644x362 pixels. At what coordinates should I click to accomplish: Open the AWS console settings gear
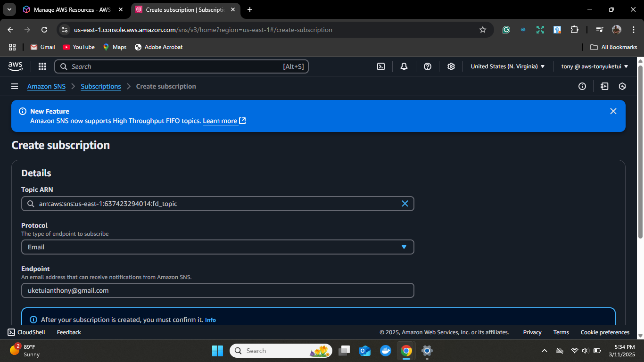451,66
